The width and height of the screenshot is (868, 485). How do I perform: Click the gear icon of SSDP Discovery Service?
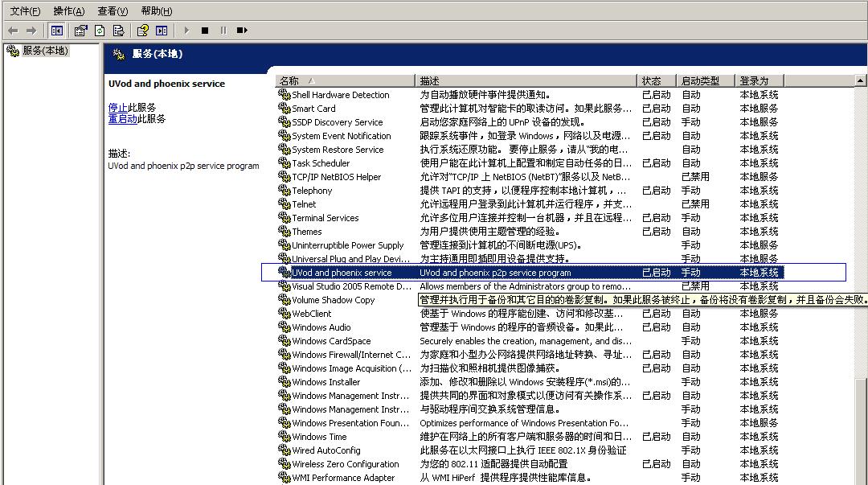pyautogui.click(x=284, y=122)
